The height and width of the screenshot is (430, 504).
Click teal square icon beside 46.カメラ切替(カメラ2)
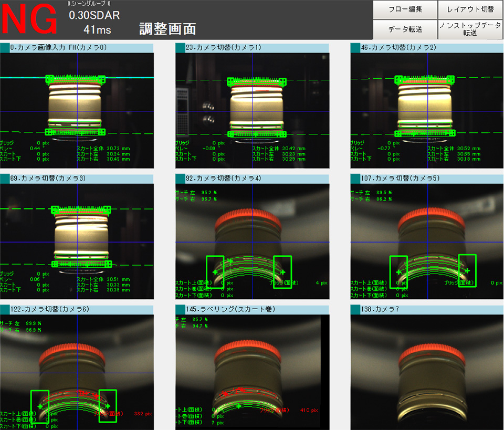coord(355,48)
